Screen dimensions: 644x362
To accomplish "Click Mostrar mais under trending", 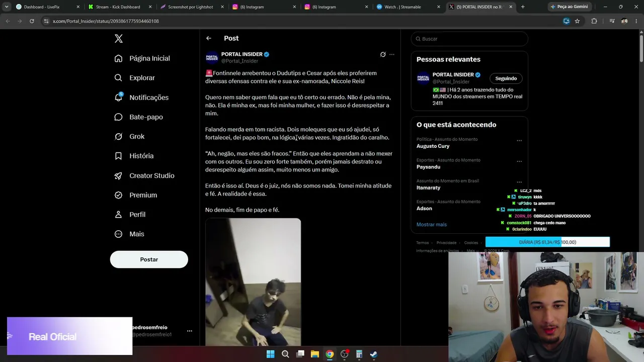I will click(431, 225).
